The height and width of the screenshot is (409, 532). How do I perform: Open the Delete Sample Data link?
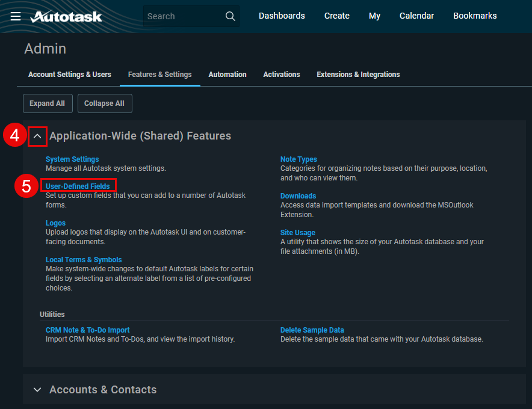pos(312,330)
